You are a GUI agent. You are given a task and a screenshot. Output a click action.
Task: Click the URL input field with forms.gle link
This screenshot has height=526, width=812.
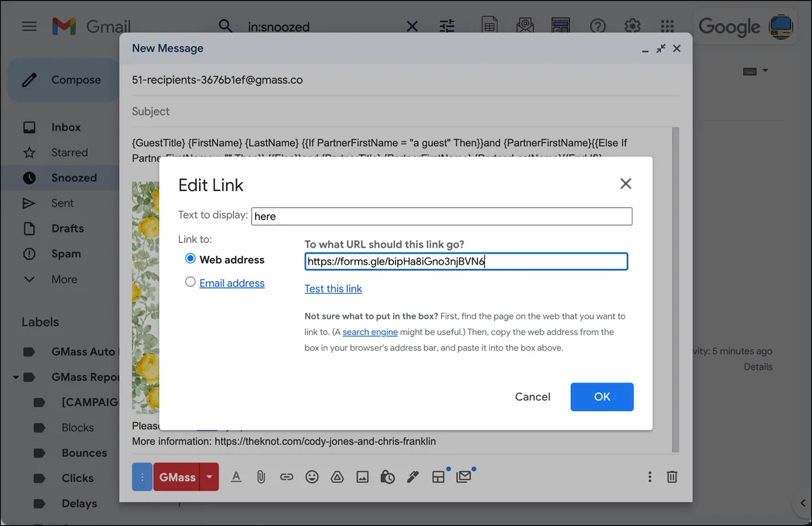tap(466, 261)
